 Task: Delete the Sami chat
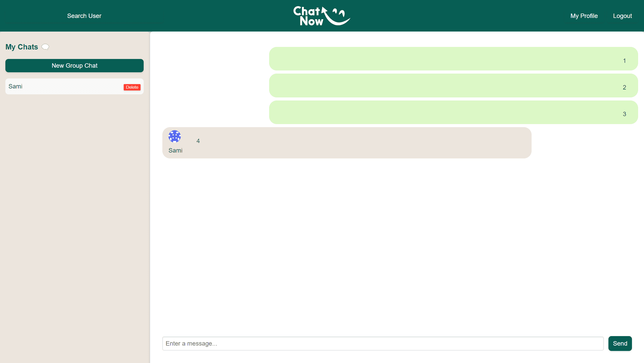pos(132,87)
